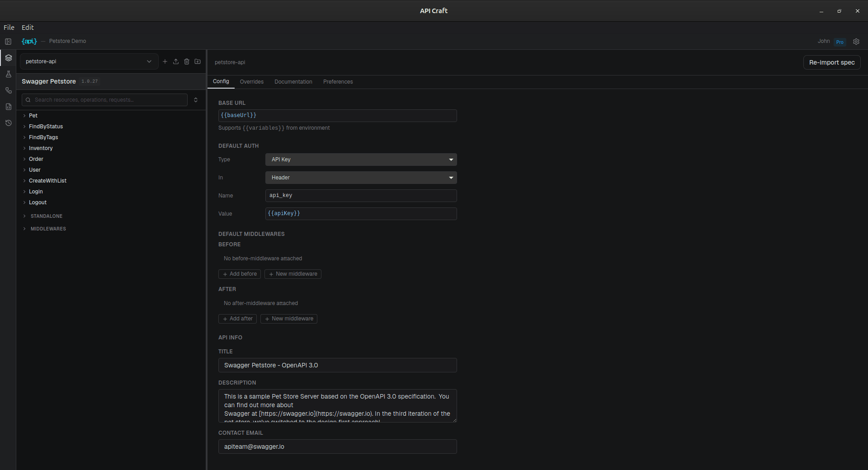Open the flask testing view in sidebar

click(8, 74)
